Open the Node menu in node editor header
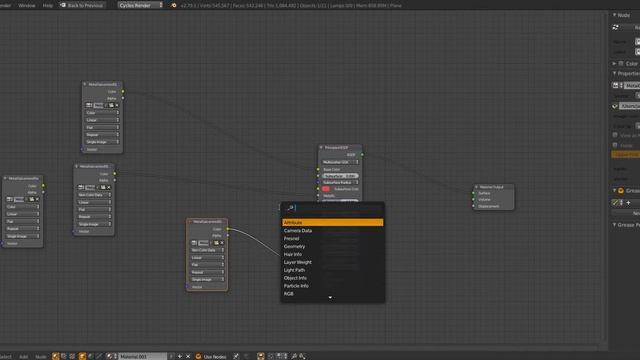The width and height of the screenshot is (640, 360). [41, 356]
